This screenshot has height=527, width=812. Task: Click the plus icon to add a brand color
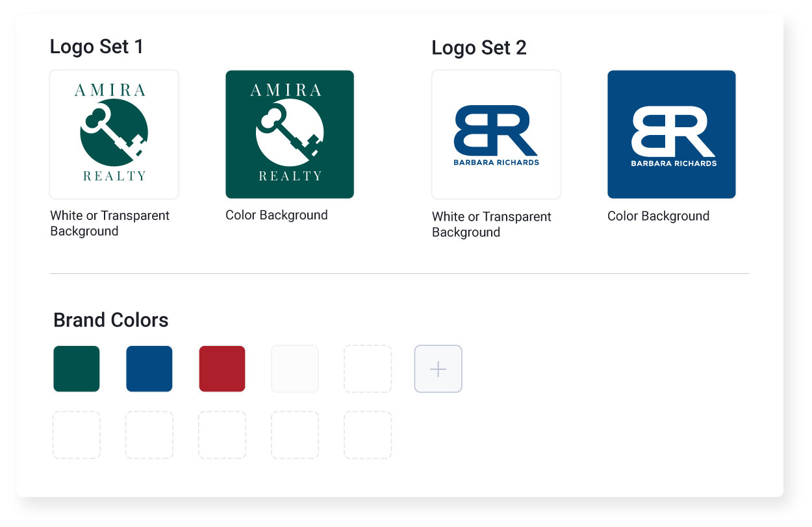click(x=438, y=369)
